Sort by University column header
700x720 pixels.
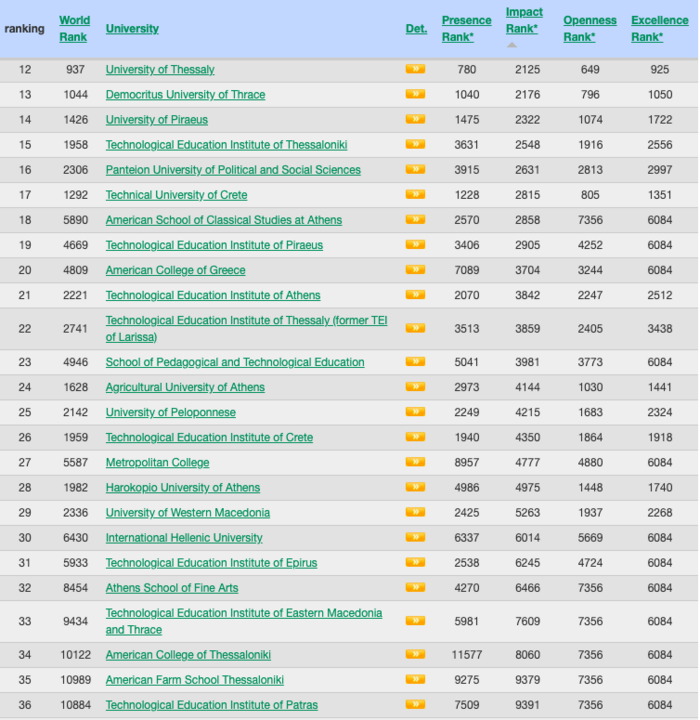click(x=132, y=28)
